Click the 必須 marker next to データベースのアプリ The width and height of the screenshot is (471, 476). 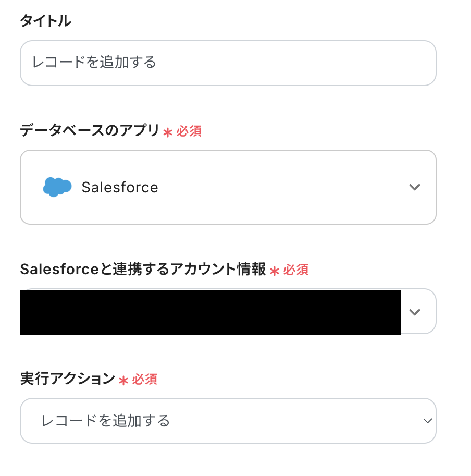[189, 131]
